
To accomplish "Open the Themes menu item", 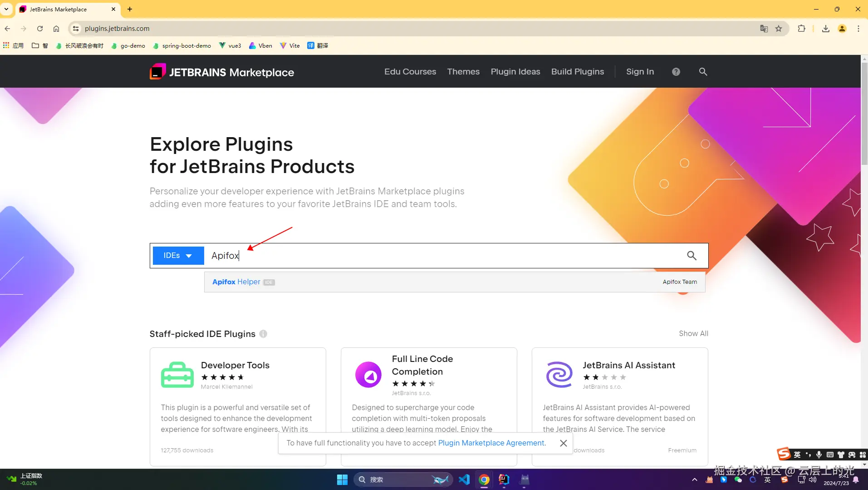I will pyautogui.click(x=463, y=72).
